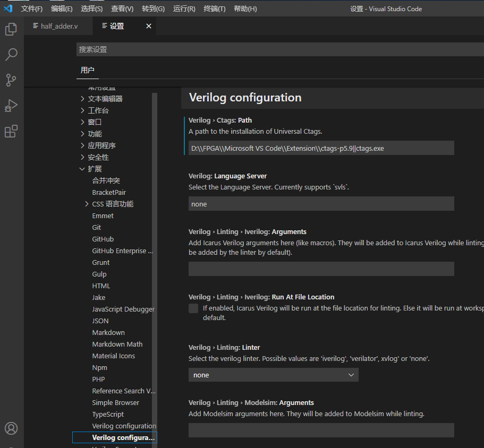Open the 转到(G) menu

[x=153, y=8]
